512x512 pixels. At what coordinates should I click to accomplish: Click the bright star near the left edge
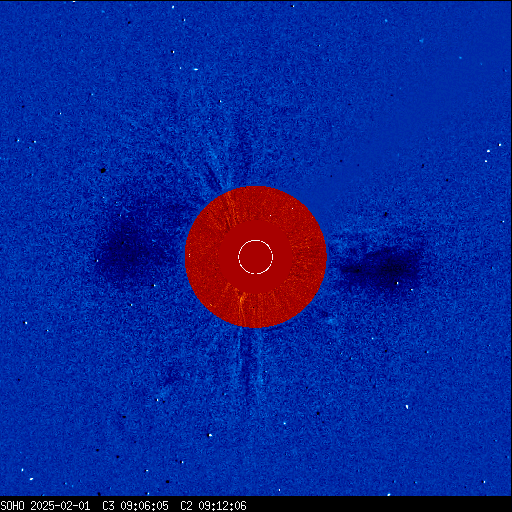[x=26, y=323]
